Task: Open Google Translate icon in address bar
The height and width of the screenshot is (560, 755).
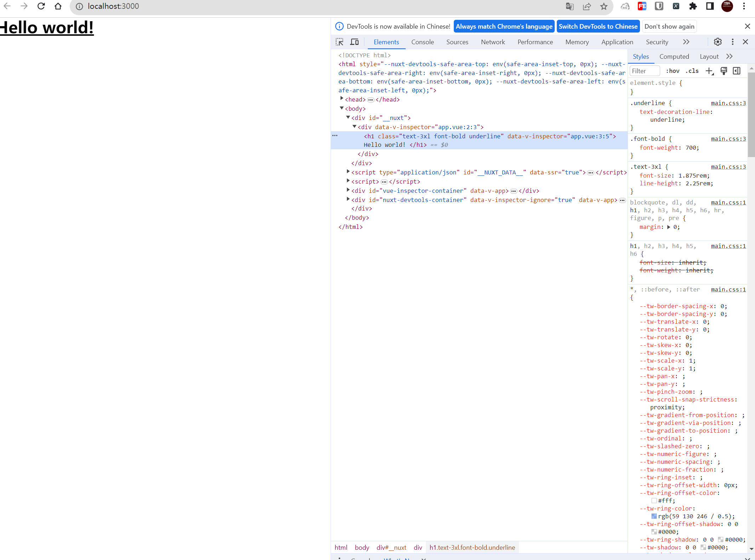Action: (x=570, y=6)
